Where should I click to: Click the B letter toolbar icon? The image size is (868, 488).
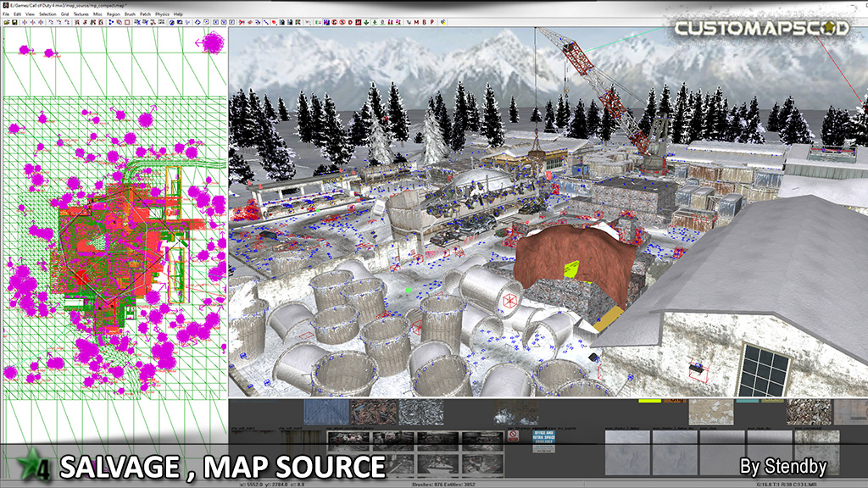(424, 22)
